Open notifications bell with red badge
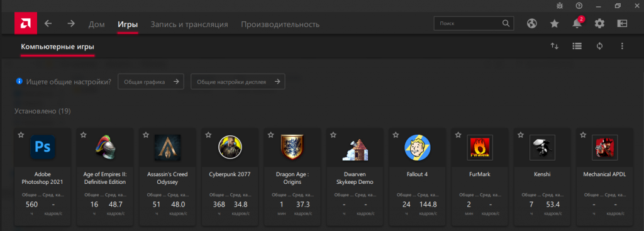 577,23
